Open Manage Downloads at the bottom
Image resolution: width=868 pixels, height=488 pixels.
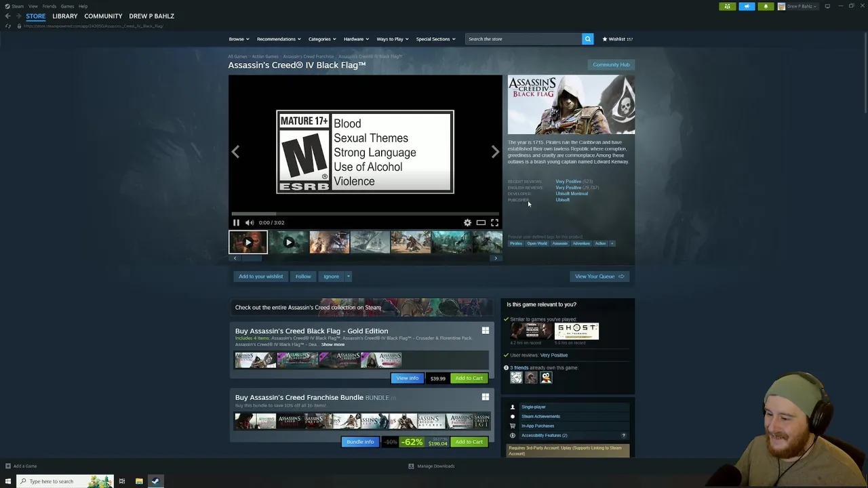click(431, 466)
